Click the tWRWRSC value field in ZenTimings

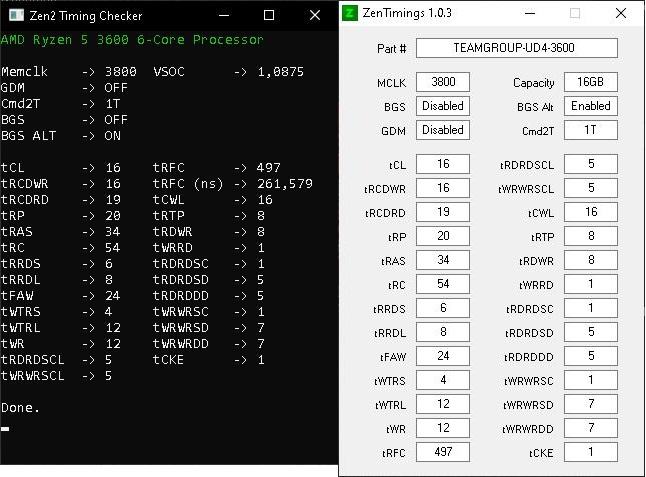tap(591, 380)
